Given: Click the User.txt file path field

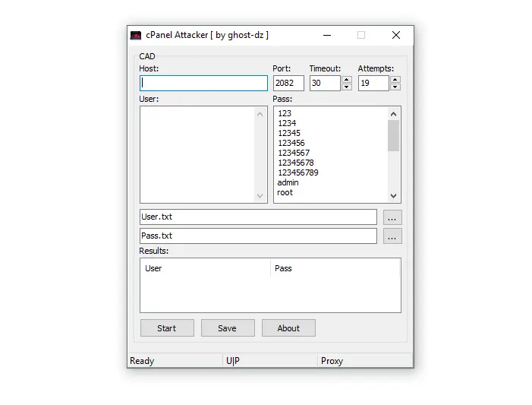Looking at the screenshot, I should [258, 217].
